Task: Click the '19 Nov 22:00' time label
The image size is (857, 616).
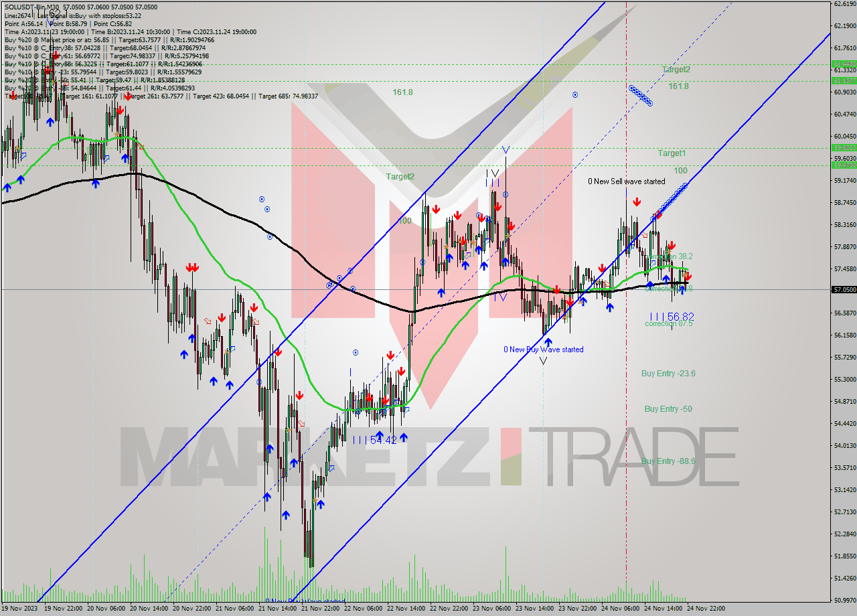Action: tap(64, 609)
